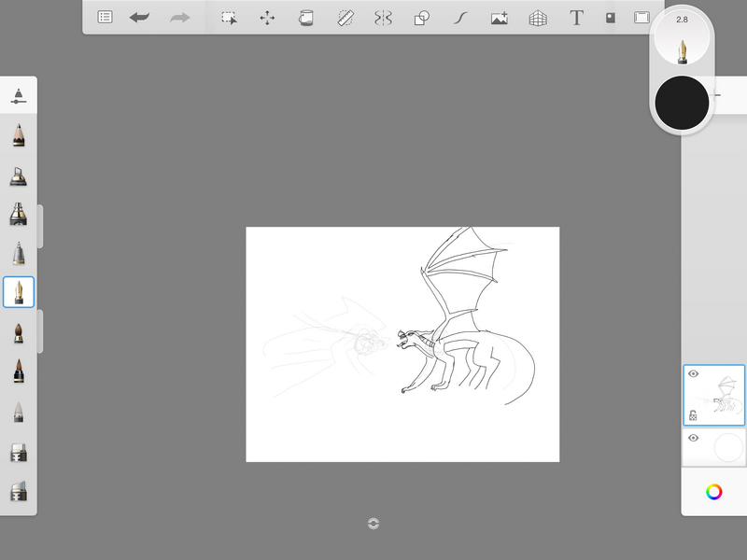Click the redo arrow
This screenshot has height=560, width=747.
click(x=179, y=18)
